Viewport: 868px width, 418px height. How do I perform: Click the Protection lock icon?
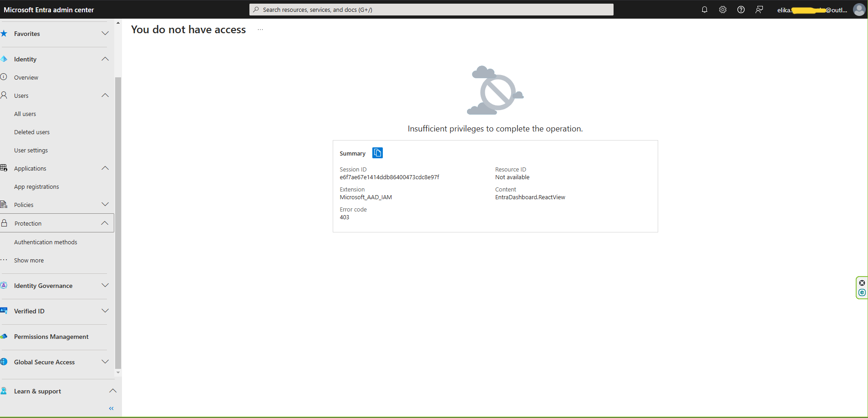[4, 223]
